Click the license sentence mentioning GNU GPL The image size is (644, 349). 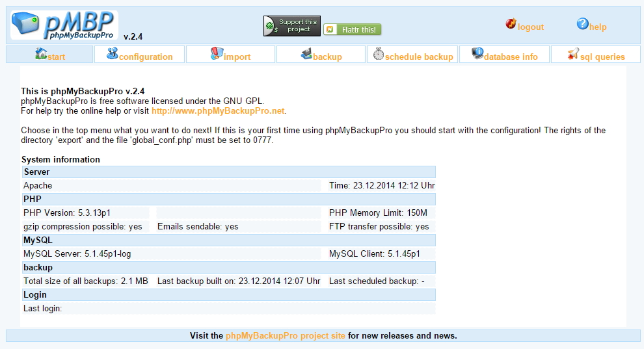pyautogui.click(x=142, y=101)
